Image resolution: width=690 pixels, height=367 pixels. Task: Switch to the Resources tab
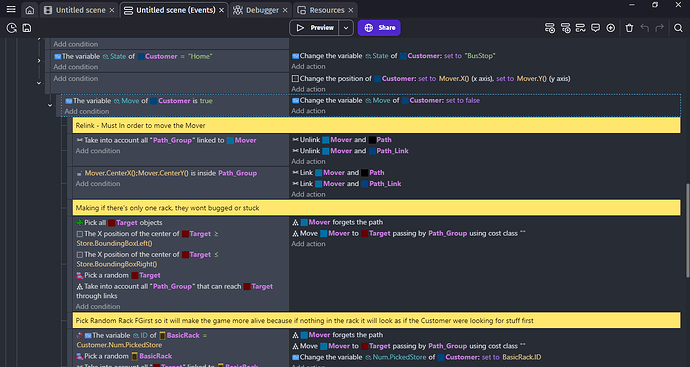pyautogui.click(x=325, y=10)
